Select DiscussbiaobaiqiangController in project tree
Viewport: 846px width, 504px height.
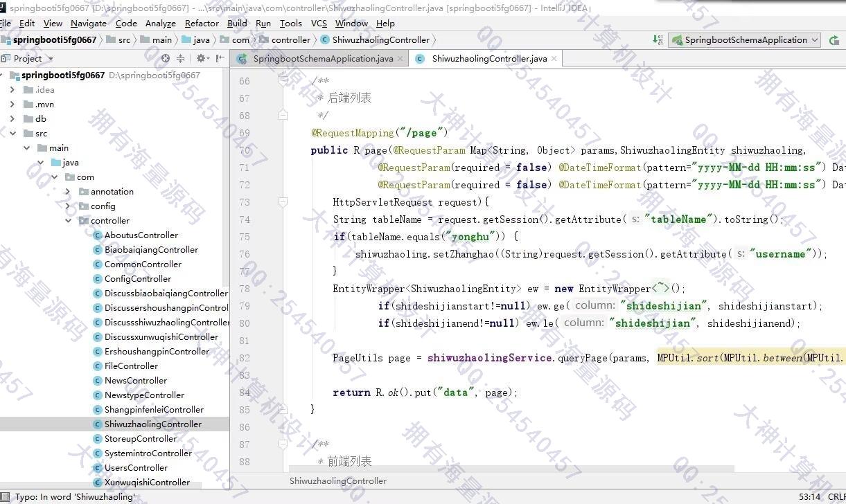tap(166, 294)
